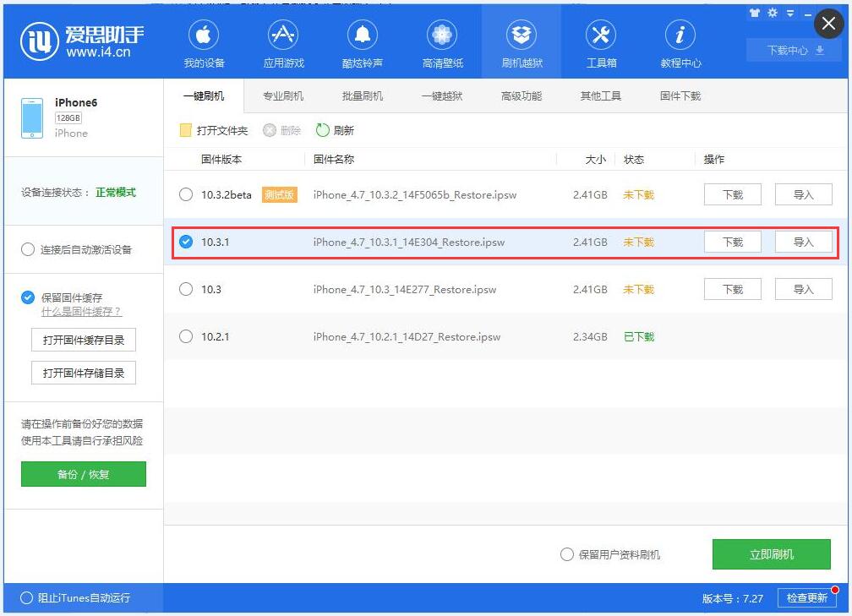Open the 教程中心 tutorial center

[x=680, y=41]
